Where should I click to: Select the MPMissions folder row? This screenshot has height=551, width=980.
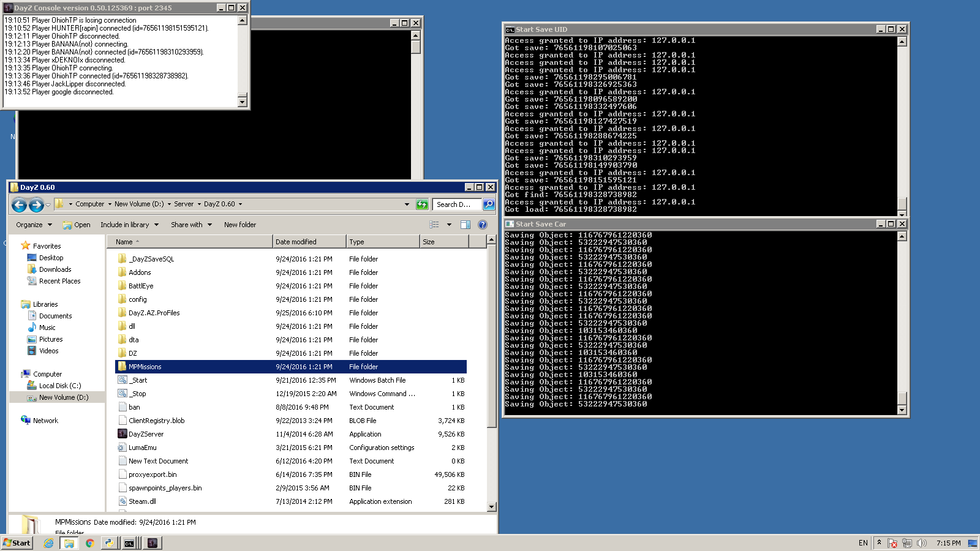coord(291,367)
